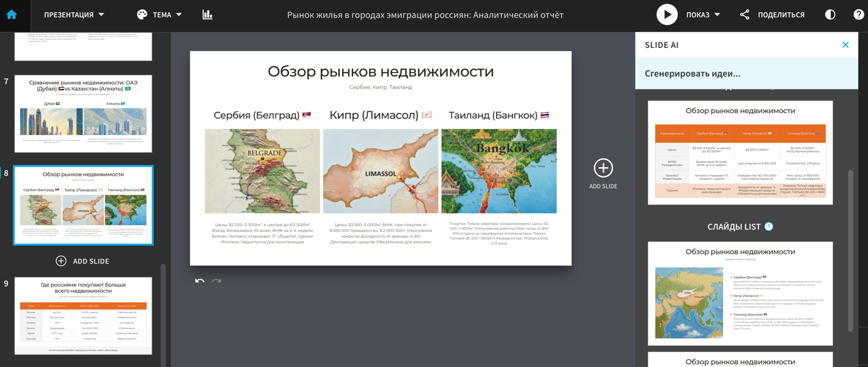This screenshot has width=868, height=367.
Task: Undo the last action
Action: (200, 280)
